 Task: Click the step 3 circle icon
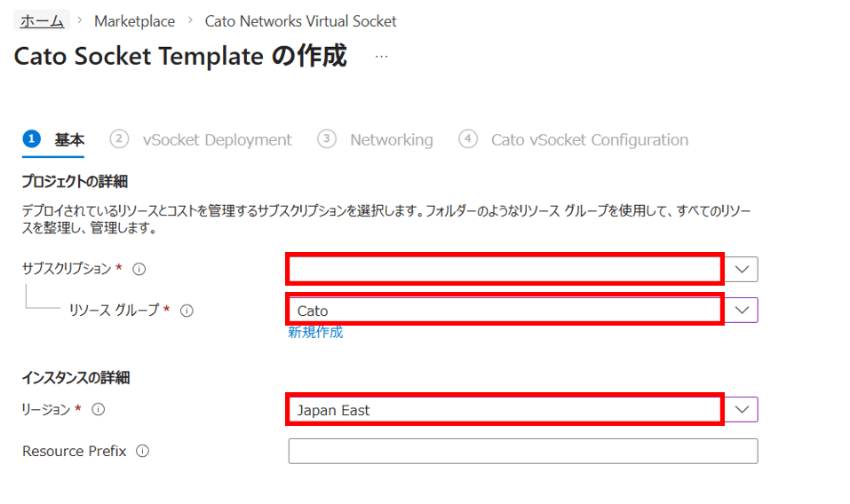327,139
